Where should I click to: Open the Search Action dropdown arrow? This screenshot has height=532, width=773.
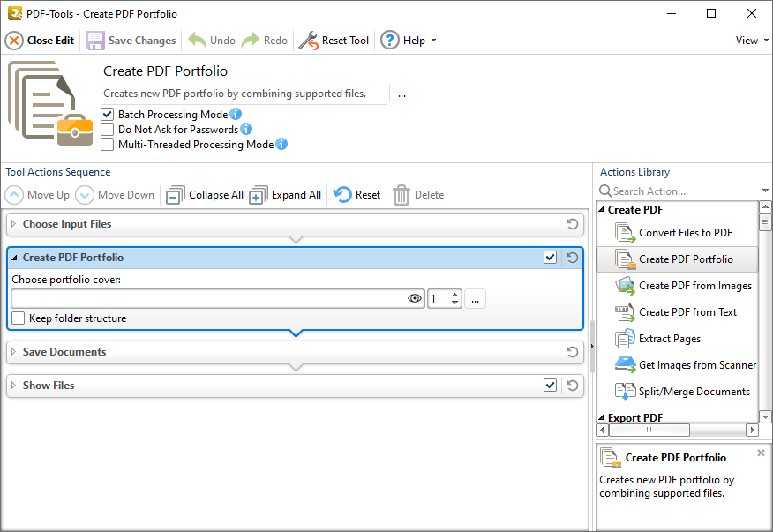(x=765, y=191)
